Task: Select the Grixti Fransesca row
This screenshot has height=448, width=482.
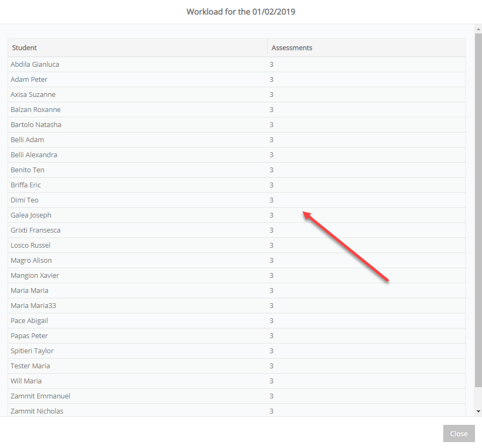Action: [236, 230]
